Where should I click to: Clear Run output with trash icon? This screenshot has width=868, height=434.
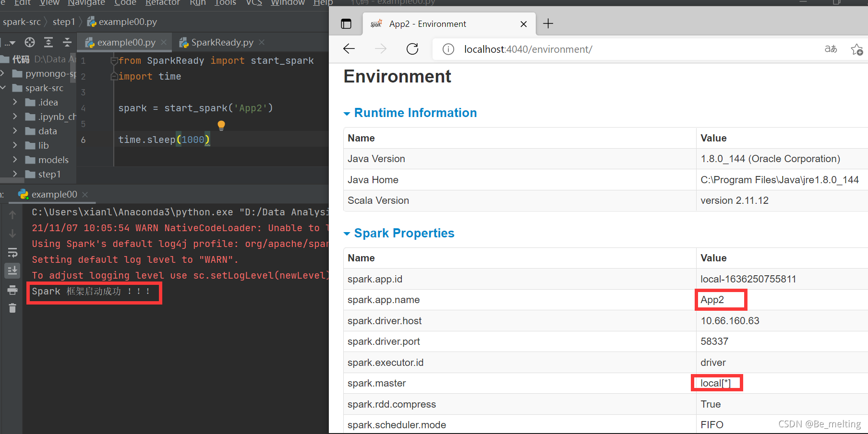[12, 308]
